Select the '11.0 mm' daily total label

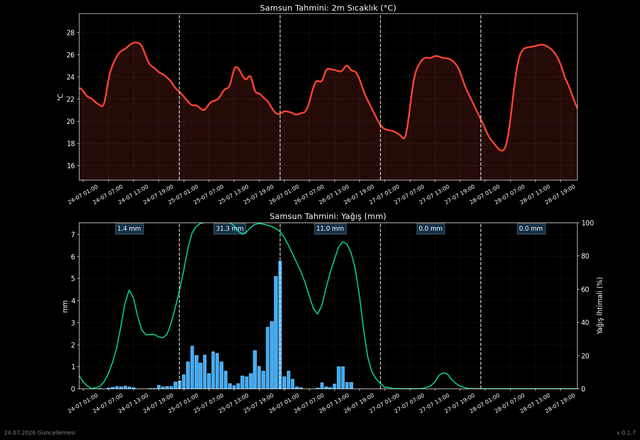click(330, 229)
